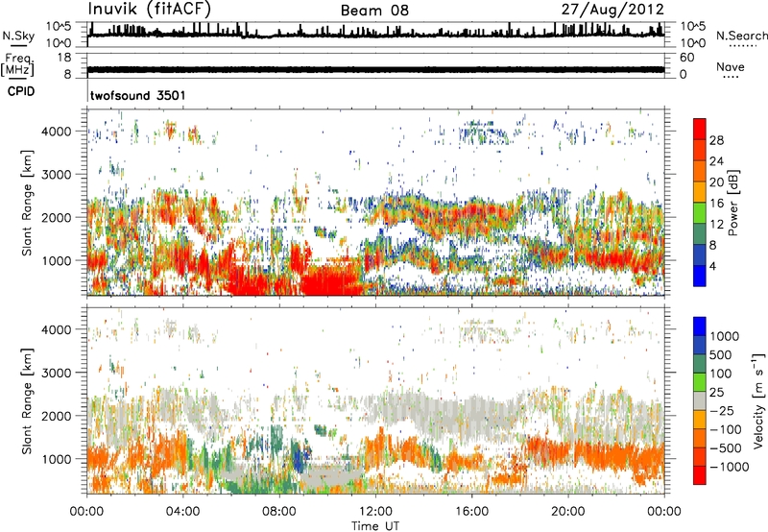Screen dimensions: 768x532
Task: Click the sky noise trace in top panel
Action: tap(375, 35)
